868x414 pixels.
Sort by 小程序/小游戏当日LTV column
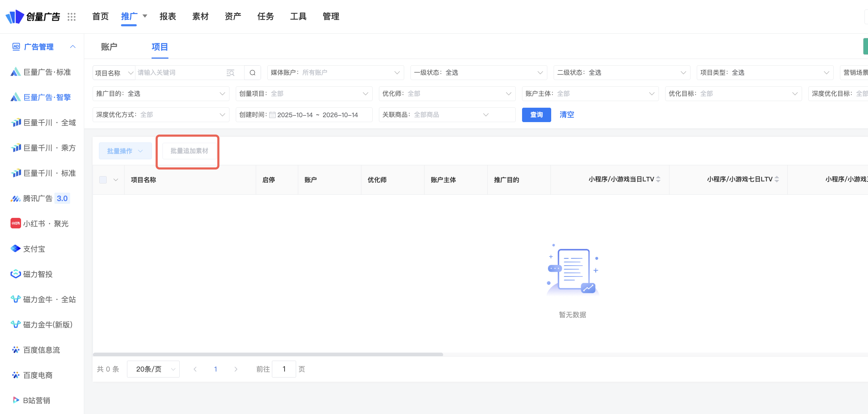pos(658,179)
